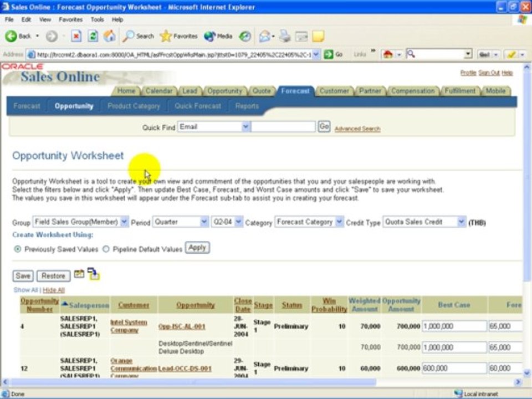
Task: Click magnifier icon in links search box
Action: (411, 54)
